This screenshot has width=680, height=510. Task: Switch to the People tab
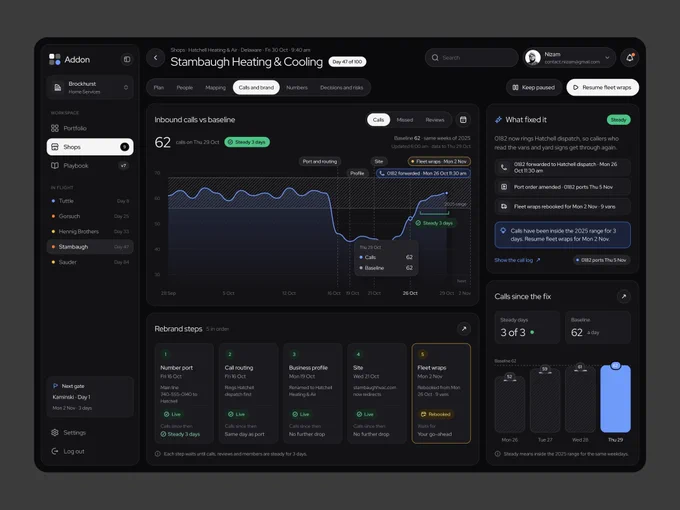point(185,88)
